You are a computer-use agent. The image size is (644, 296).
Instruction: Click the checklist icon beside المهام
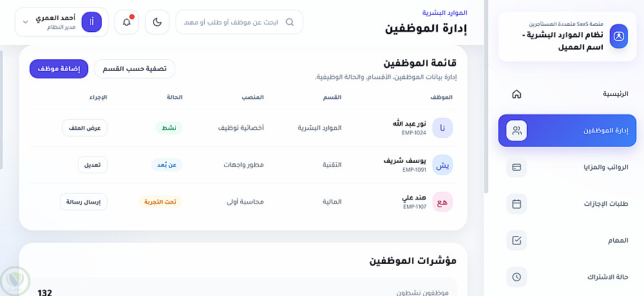(516, 241)
